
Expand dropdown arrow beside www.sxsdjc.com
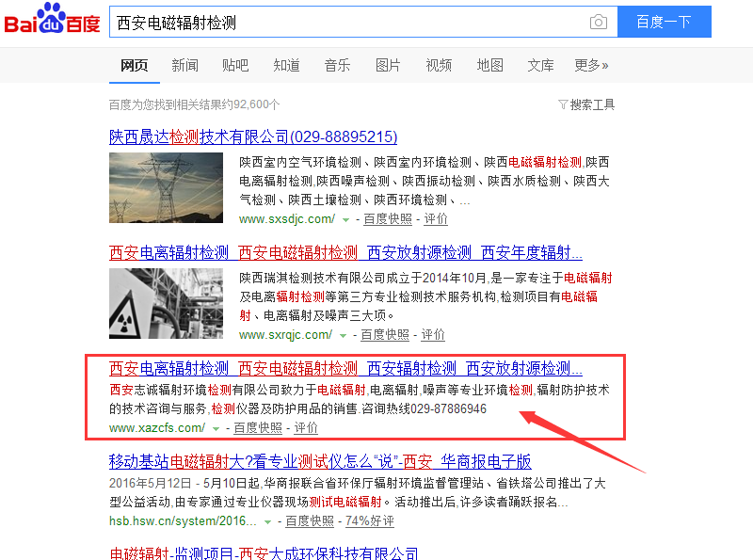(x=345, y=220)
